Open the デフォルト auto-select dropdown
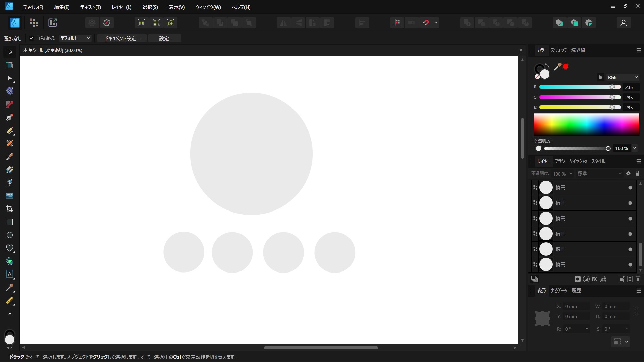Screen dimensions: 644x362 tap(75, 38)
